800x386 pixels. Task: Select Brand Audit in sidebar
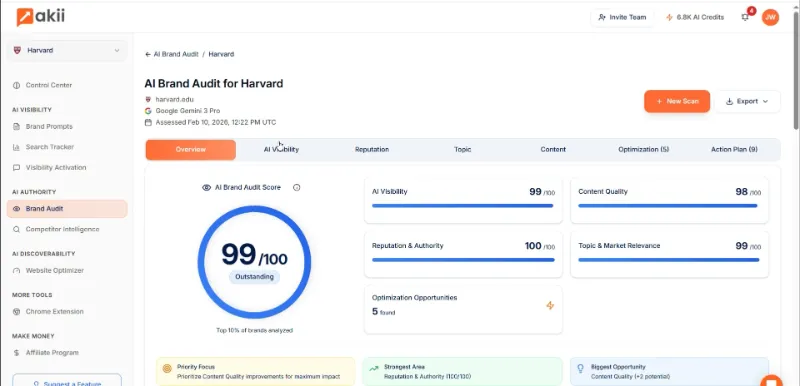click(x=67, y=209)
